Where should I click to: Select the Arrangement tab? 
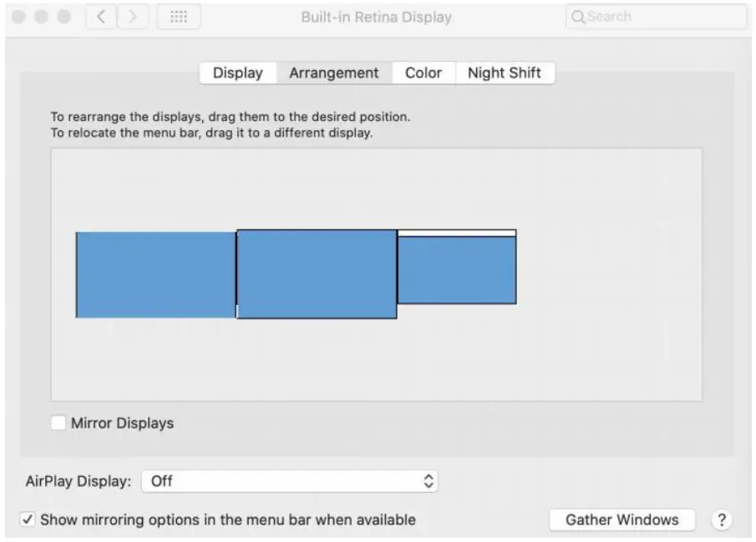tap(333, 73)
